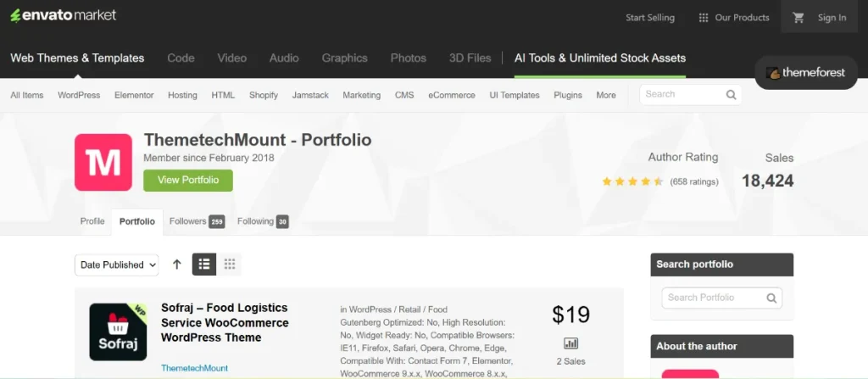Select the Marketing category
Screen dimensions: 868x379
point(361,95)
